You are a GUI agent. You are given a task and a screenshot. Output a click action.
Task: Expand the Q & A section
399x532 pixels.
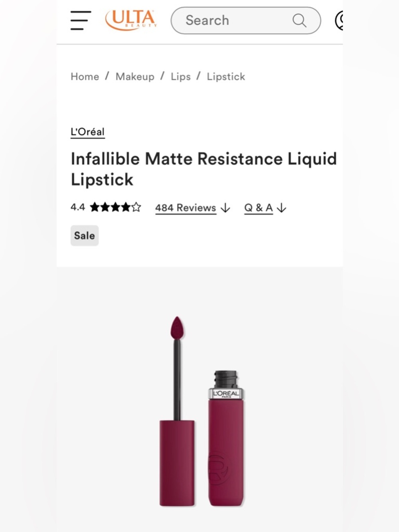click(x=258, y=208)
